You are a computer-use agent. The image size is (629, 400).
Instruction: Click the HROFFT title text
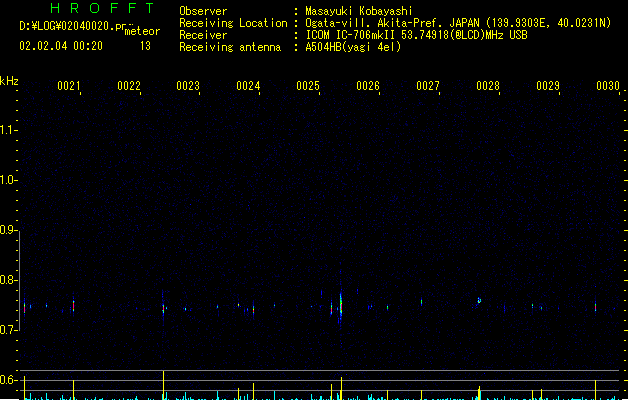[x=102, y=8]
